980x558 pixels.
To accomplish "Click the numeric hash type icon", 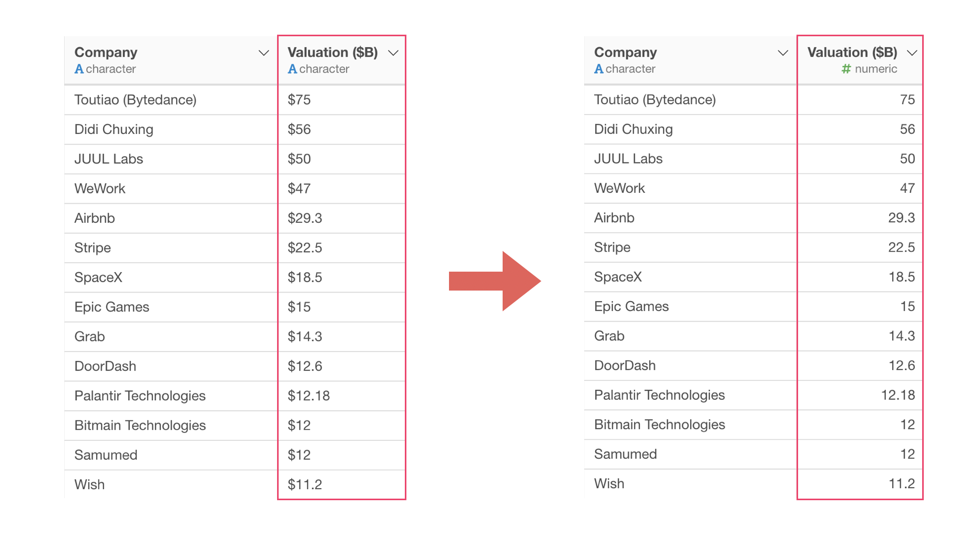I will [x=846, y=69].
